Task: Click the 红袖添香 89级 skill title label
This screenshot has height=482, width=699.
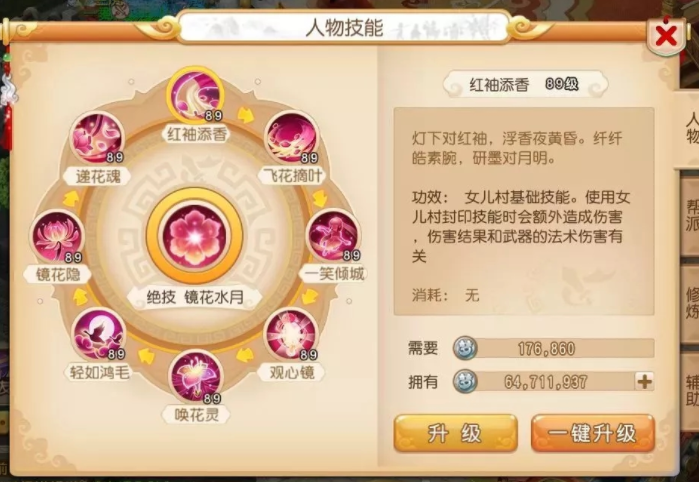Action: [525, 84]
